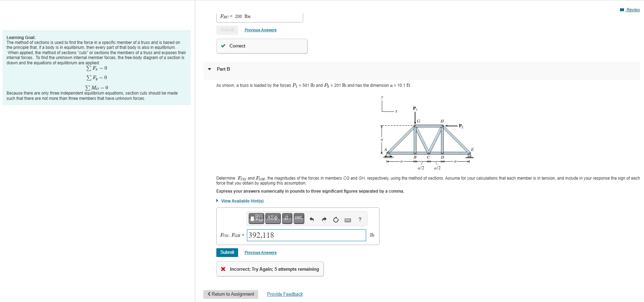
Task: Open Previous Answers for Part B
Action: point(261,252)
